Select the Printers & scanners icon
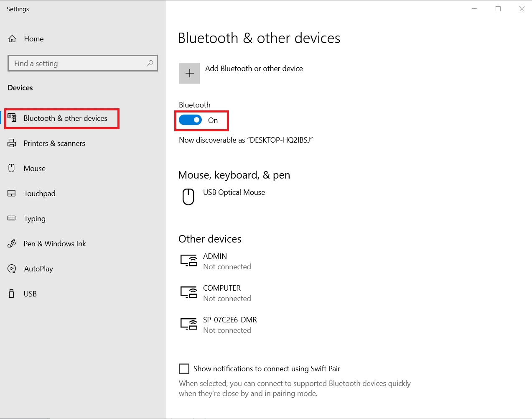Viewport: 532px width, 419px height. click(12, 143)
